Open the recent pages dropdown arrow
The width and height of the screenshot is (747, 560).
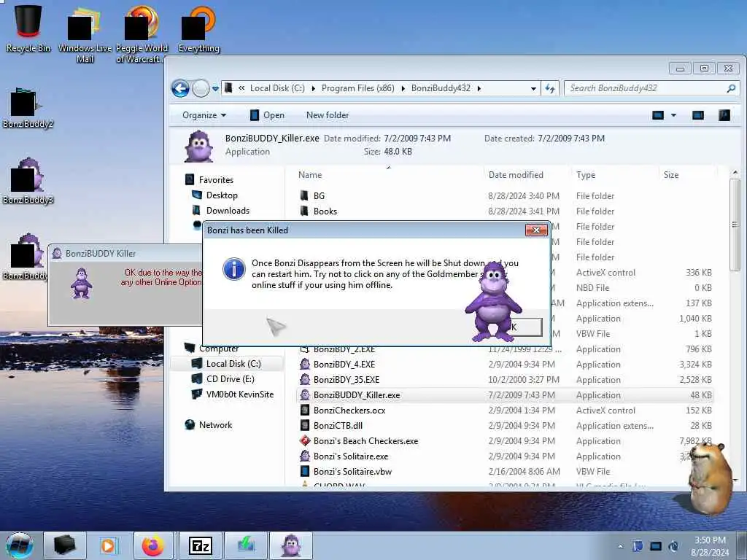click(x=215, y=88)
